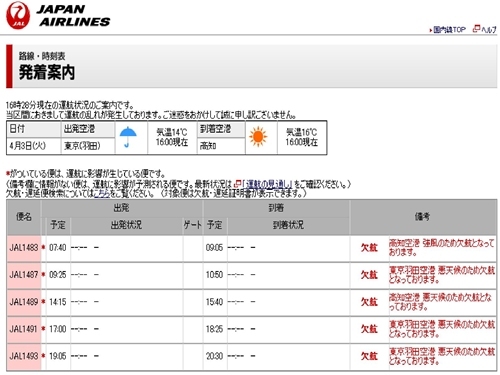Click the blue umbrella weather icon
Screen dimensions: 500x375
coord(128,137)
